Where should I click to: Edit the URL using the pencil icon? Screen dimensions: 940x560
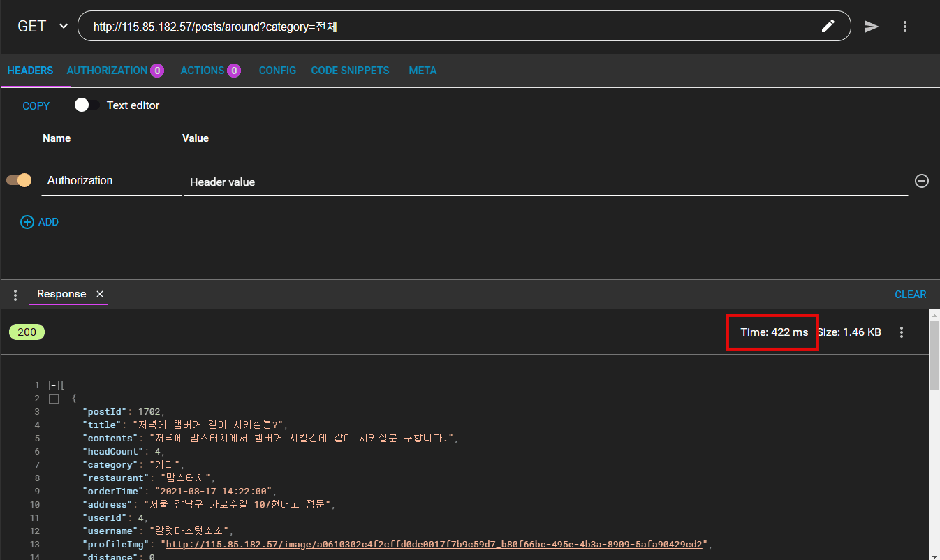click(828, 26)
